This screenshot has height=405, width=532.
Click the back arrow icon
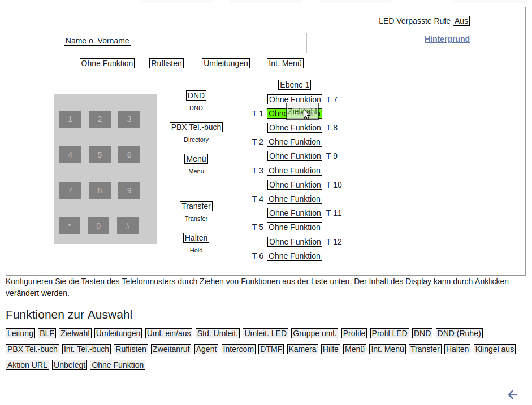point(512,395)
